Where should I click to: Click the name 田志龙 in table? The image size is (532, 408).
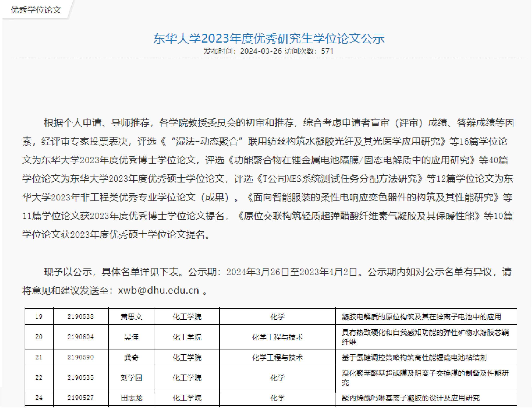click(x=131, y=398)
